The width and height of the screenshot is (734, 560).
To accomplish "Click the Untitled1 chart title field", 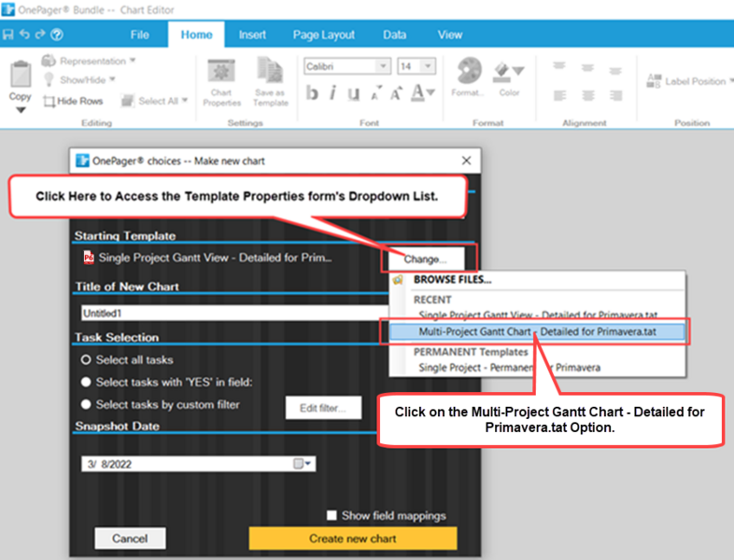I will 234,313.
